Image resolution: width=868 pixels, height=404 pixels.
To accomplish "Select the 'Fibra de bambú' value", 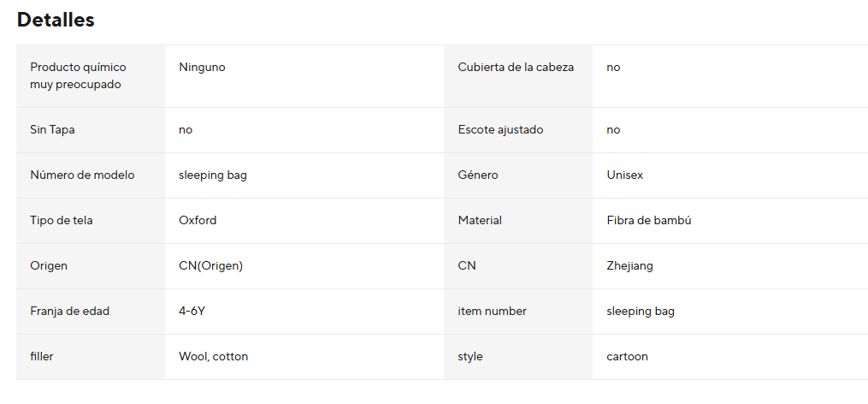I will (x=648, y=220).
